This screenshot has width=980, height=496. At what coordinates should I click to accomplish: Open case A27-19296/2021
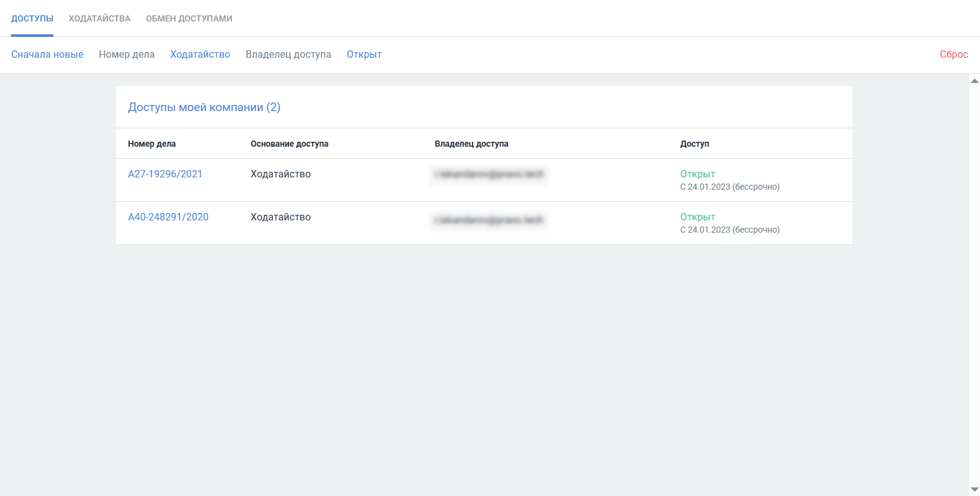click(x=165, y=174)
